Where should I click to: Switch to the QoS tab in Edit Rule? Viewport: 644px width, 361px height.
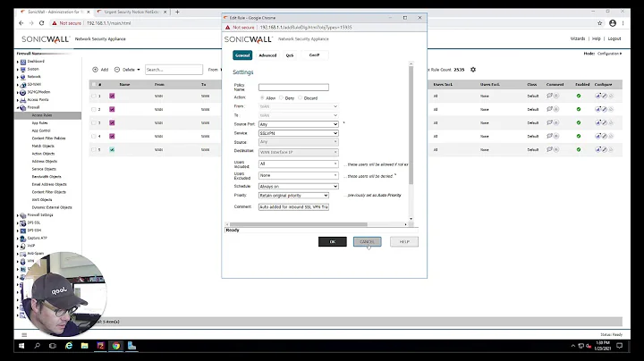290,55
